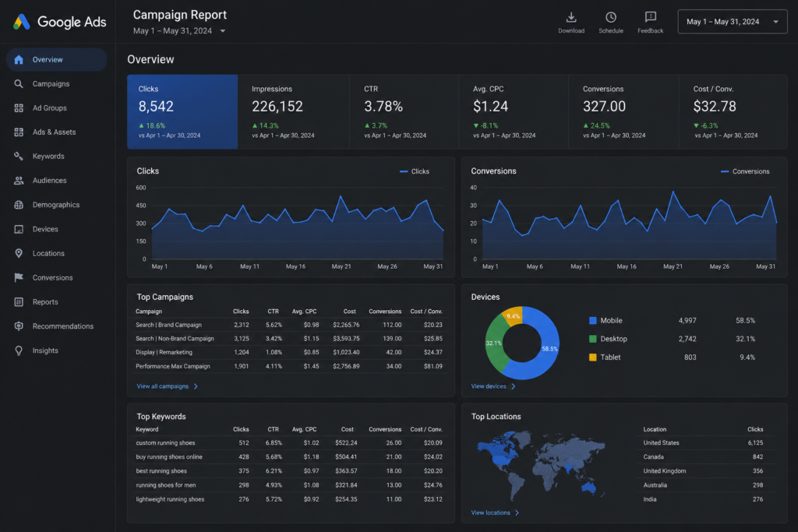Select the Avg. CPC metric card
This screenshot has height=532, width=798.
click(514, 112)
